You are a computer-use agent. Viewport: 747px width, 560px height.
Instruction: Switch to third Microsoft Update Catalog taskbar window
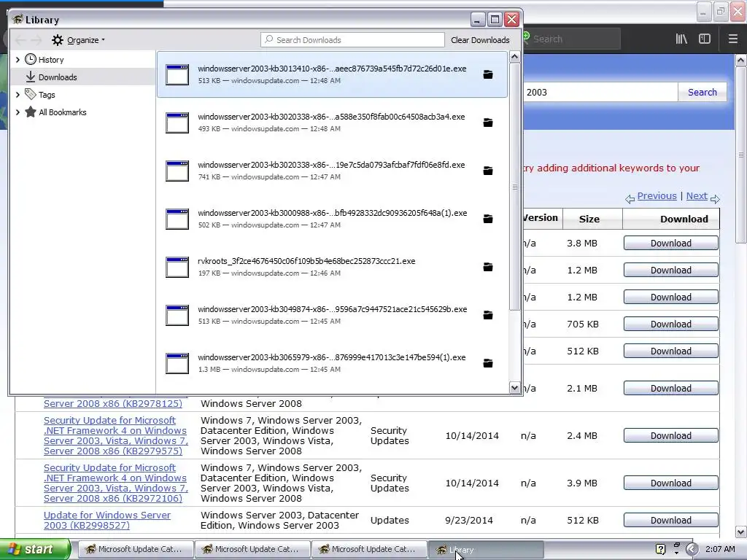(369, 549)
